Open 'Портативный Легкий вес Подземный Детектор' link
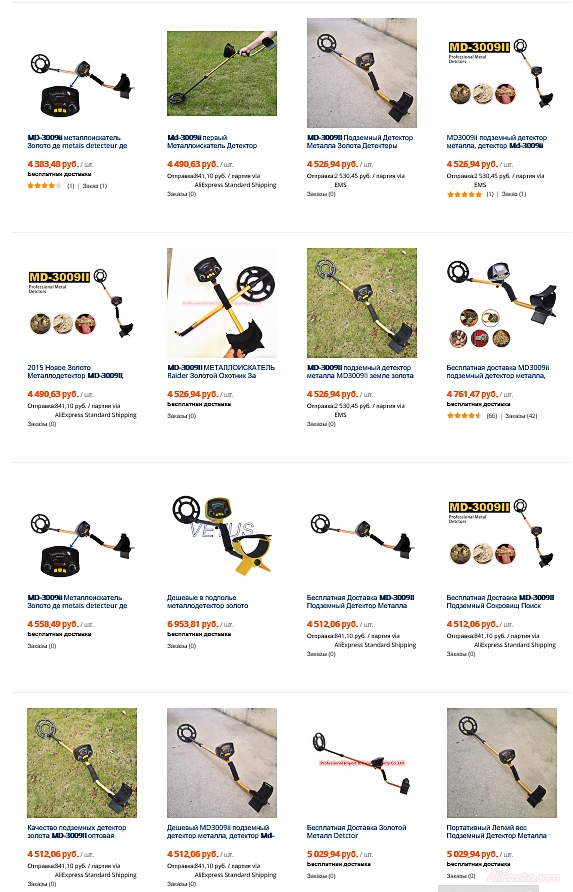This screenshot has height=892, width=573. pos(496,832)
